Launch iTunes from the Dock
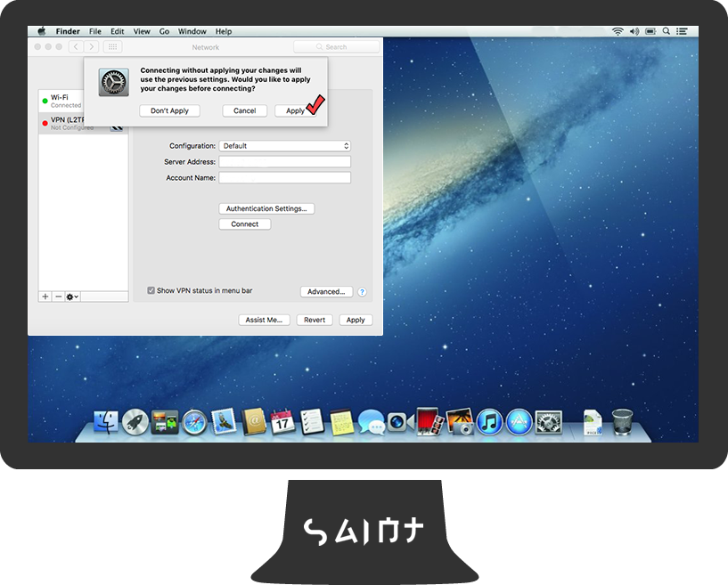This screenshot has height=585, width=728. tap(489, 421)
